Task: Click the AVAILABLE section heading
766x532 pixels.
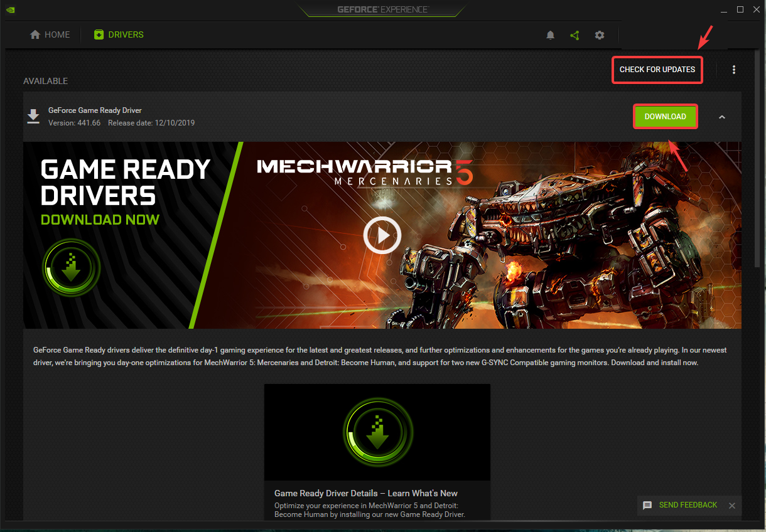Action: click(45, 81)
